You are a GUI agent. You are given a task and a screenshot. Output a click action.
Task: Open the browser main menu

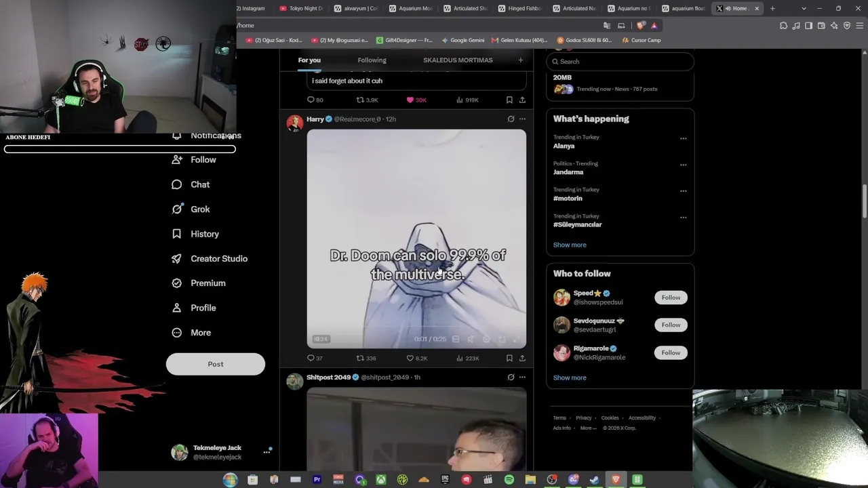coord(859,26)
